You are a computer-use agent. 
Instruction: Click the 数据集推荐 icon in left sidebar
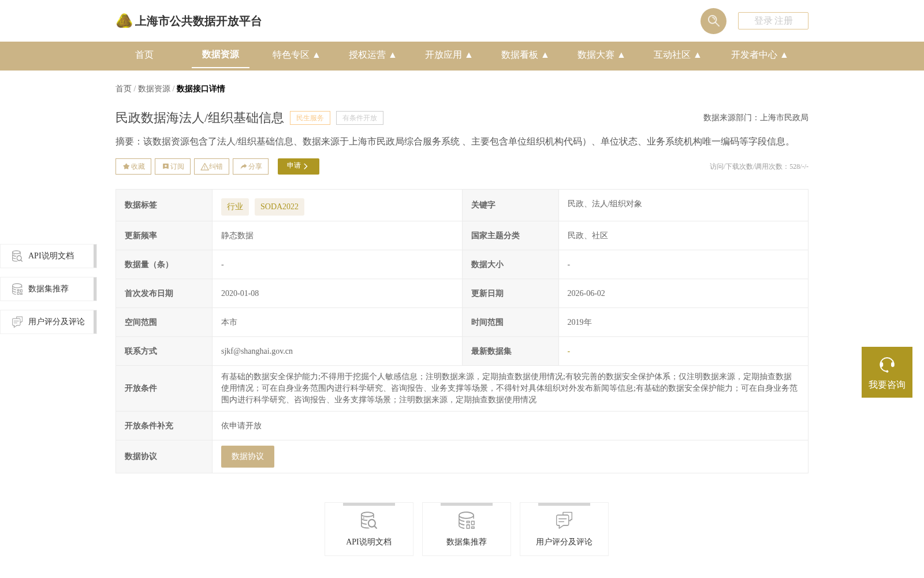pyautogui.click(x=17, y=289)
